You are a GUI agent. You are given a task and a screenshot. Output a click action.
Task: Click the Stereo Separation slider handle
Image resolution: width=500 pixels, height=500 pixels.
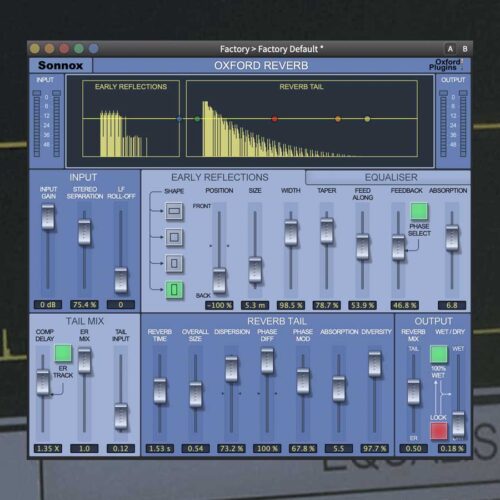84,232
